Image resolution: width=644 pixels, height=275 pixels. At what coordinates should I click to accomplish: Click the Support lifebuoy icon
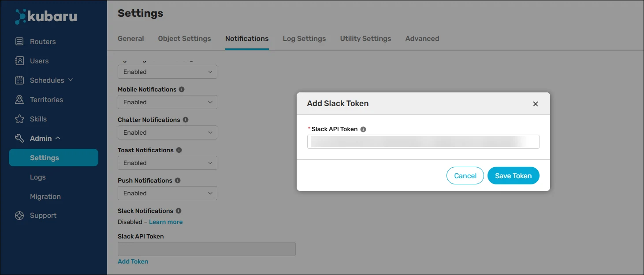coord(19,216)
